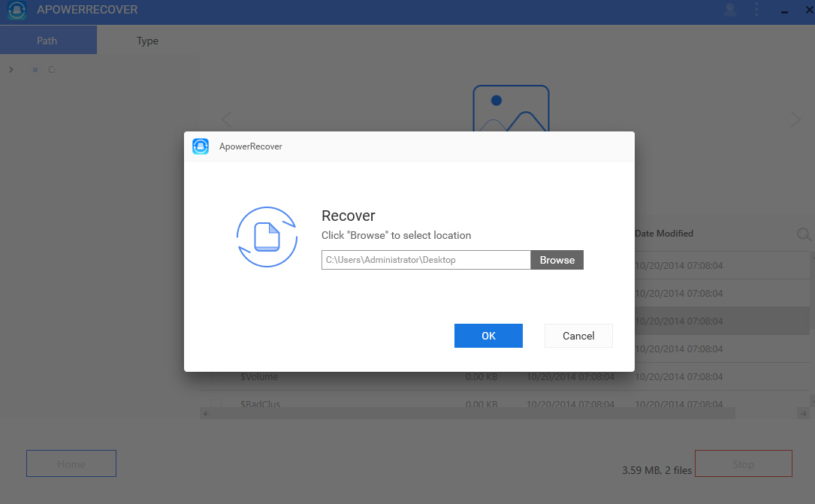Close the ApowerRecover window
This screenshot has width=815, height=504.
coord(809,10)
